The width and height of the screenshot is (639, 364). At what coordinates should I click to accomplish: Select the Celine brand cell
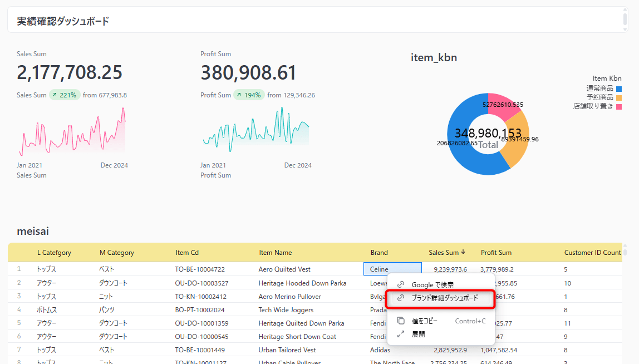[392, 269]
